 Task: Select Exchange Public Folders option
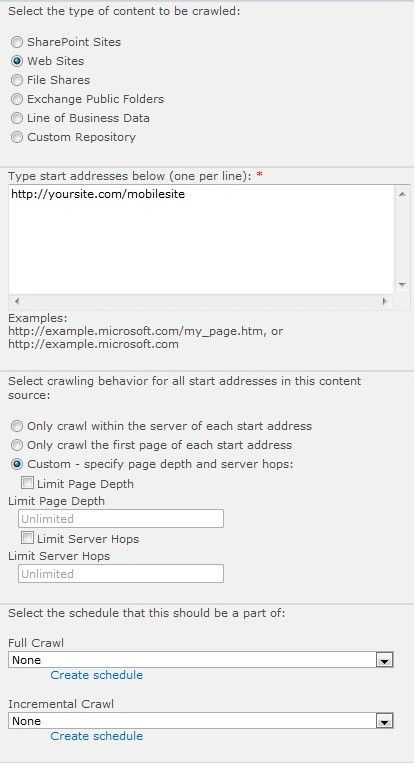(x=17, y=99)
